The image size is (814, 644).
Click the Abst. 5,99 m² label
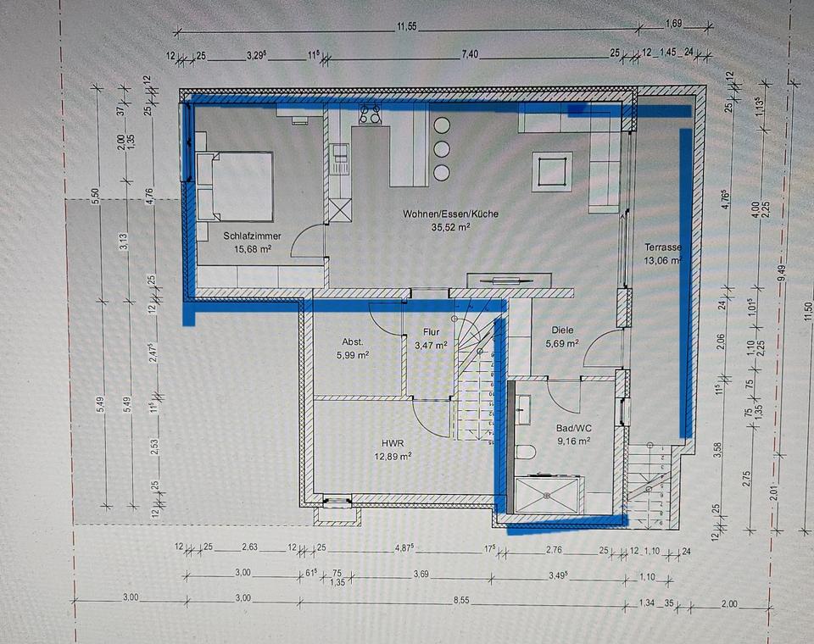pos(352,348)
